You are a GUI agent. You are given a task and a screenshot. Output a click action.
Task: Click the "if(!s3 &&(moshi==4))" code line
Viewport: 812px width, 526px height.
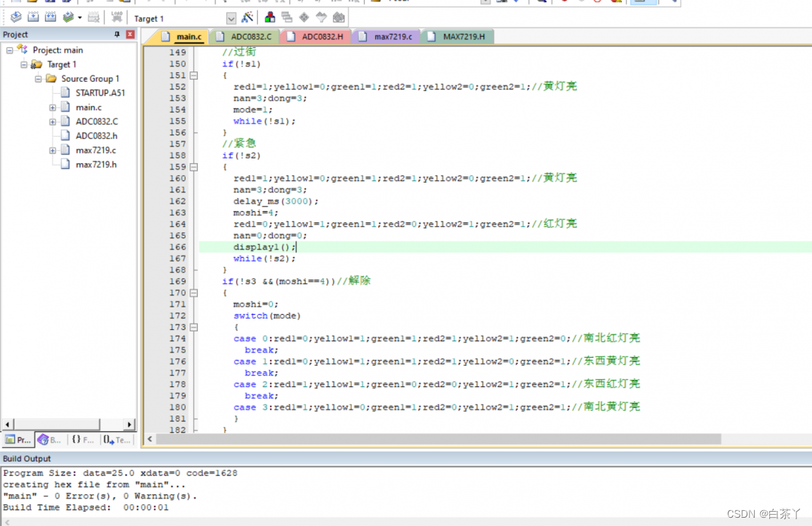pos(279,282)
